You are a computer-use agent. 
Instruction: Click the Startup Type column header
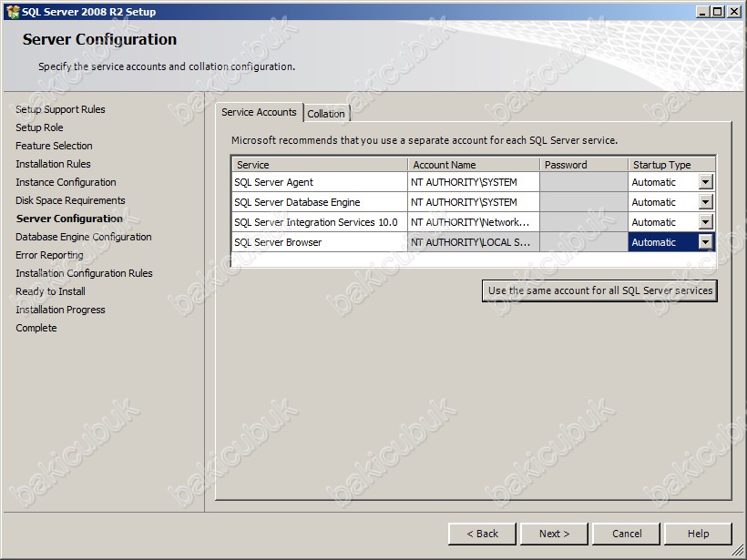coord(671,165)
